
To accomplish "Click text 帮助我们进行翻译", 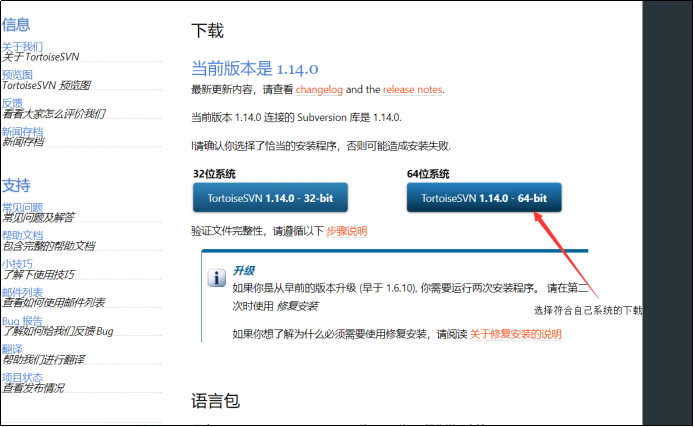I will point(43,359).
